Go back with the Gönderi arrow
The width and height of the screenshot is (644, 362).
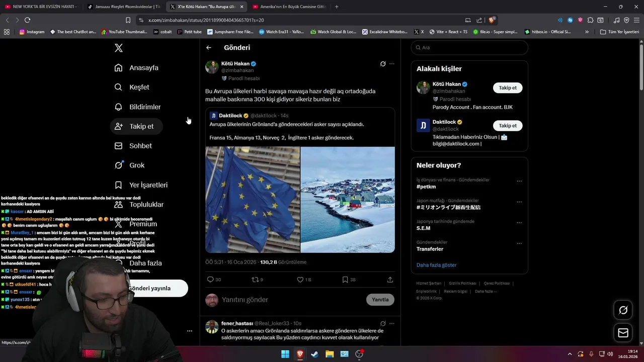[x=209, y=48]
